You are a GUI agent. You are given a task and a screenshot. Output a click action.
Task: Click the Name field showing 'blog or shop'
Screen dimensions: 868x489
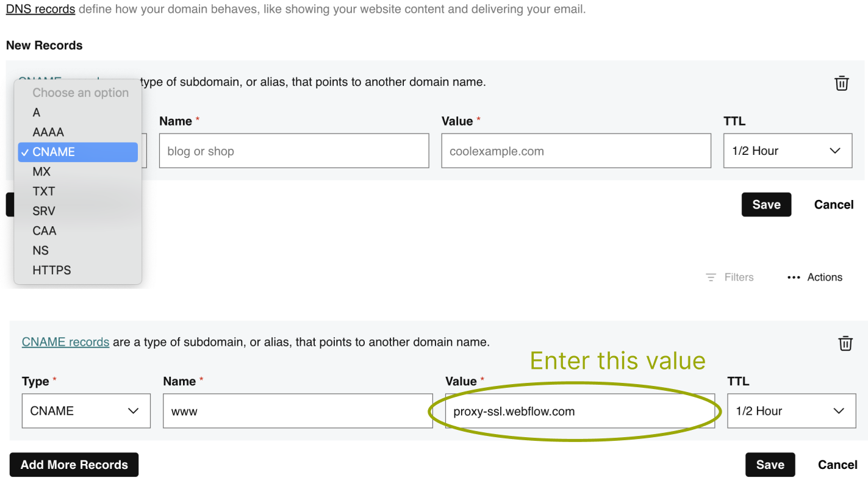click(293, 151)
